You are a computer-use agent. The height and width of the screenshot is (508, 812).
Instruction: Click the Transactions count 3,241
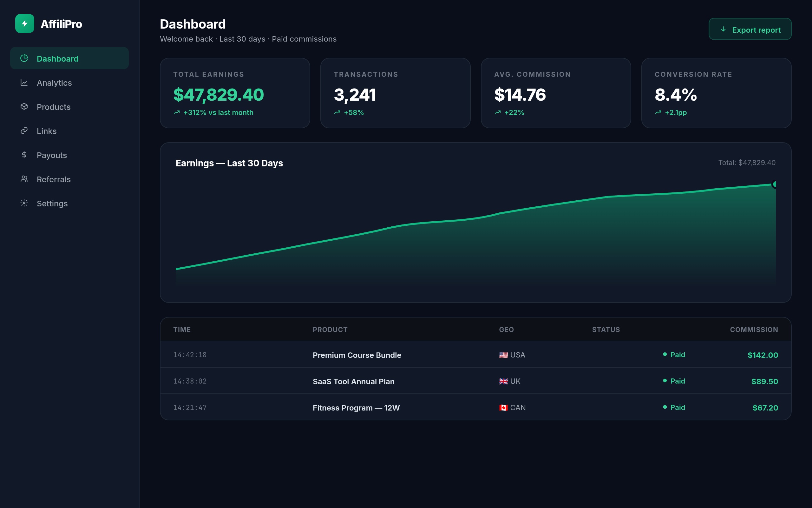(355, 94)
